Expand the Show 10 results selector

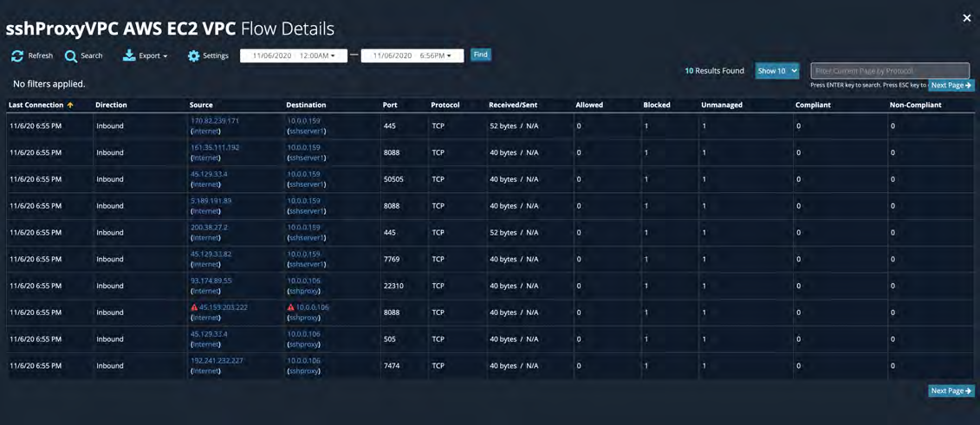point(777,70)
